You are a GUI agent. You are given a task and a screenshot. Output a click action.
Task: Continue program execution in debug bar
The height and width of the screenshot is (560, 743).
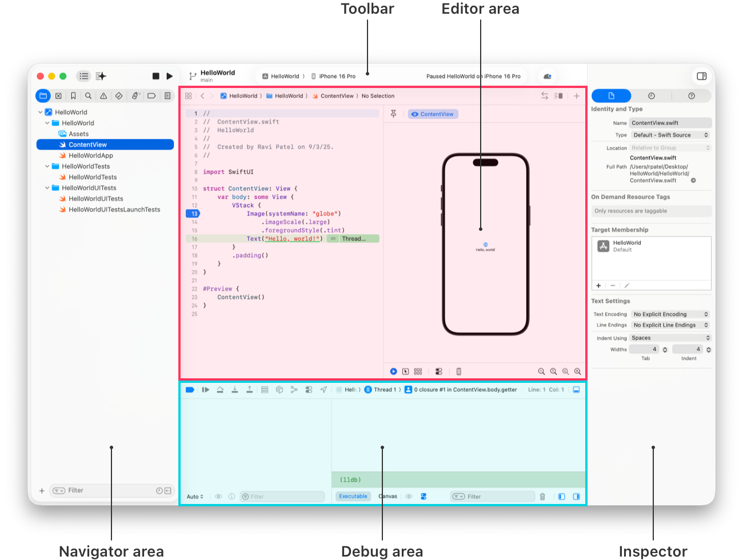(205, 390)
